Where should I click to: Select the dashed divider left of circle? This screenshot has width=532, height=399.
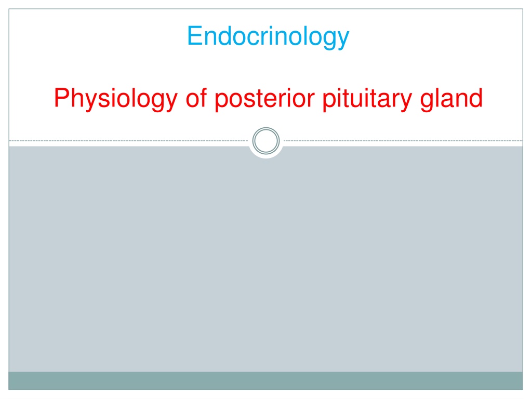pyautogui.click(x=129, y=140)
